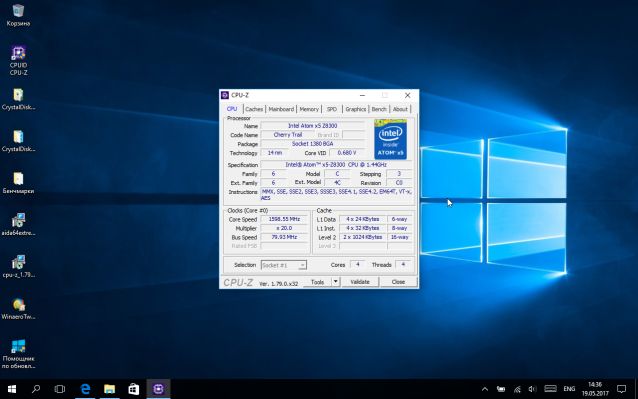Switch to the SPD tab
Viewport: 638px width, 399px height.
click(x=332, y=109)
